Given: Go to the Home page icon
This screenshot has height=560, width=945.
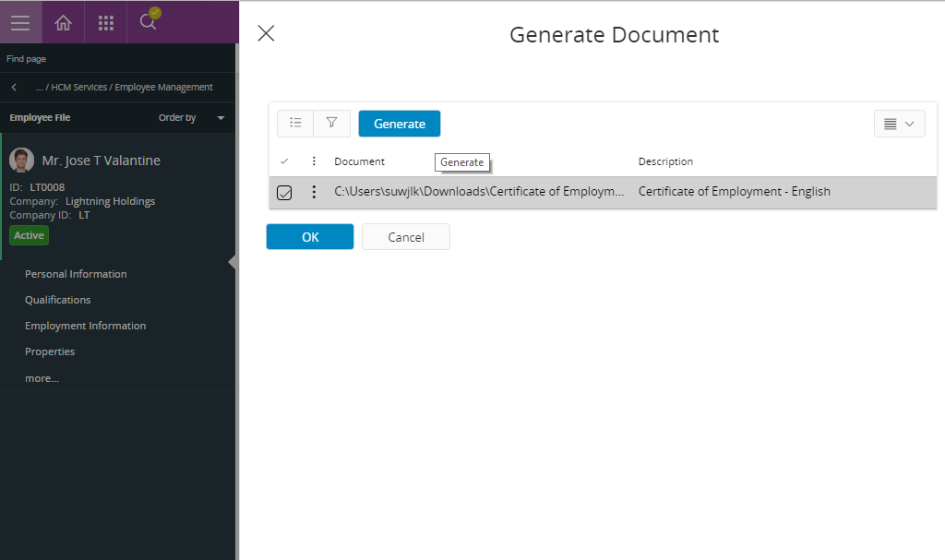Looking at the screenshot, I should click(63, 22).
